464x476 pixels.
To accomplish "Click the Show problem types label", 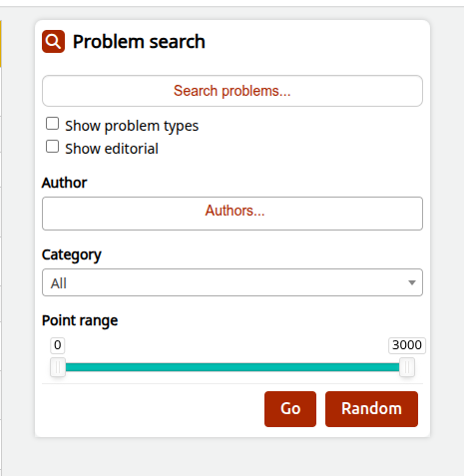I will tap(132, 126).
